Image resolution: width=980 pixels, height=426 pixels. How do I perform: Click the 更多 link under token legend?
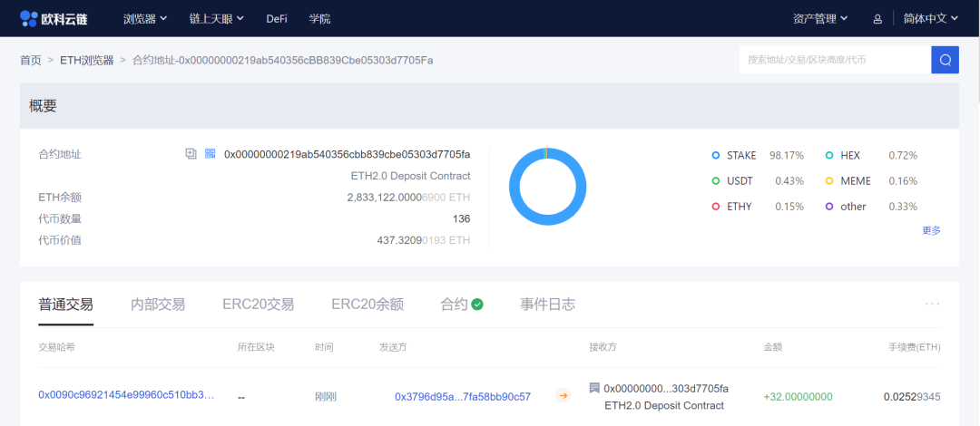coord(931,230)
